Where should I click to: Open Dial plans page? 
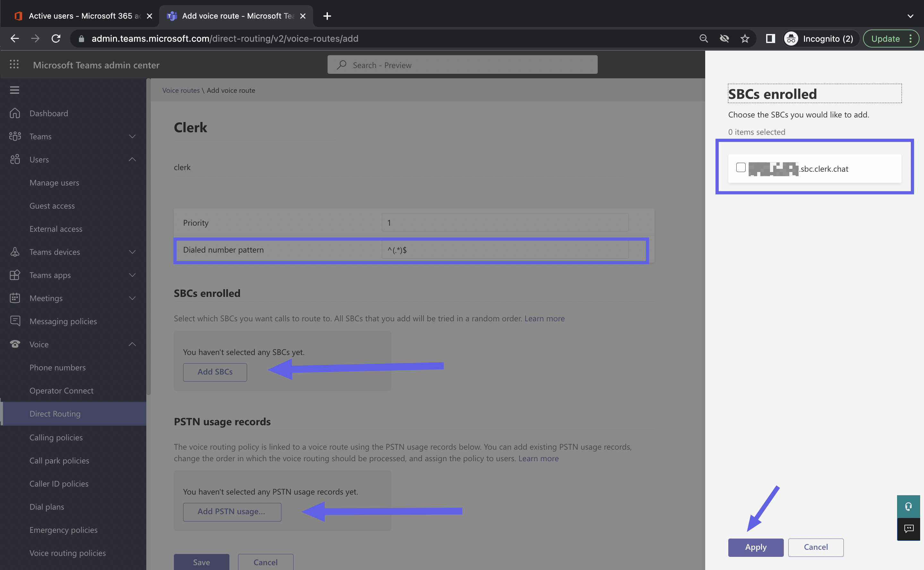pyautogui.click(x=47, y=507)
